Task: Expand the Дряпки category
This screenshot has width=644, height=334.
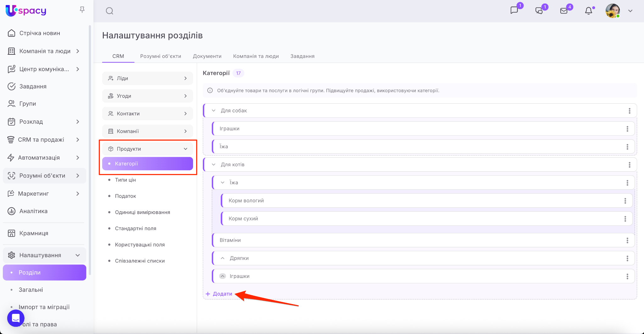Action: coord(223,258)
